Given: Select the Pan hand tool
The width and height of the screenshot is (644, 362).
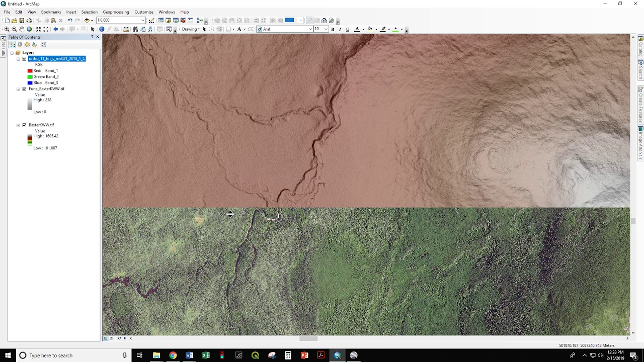Looking at the screenshot, I should pyautogui.click(x=22, y=29).
